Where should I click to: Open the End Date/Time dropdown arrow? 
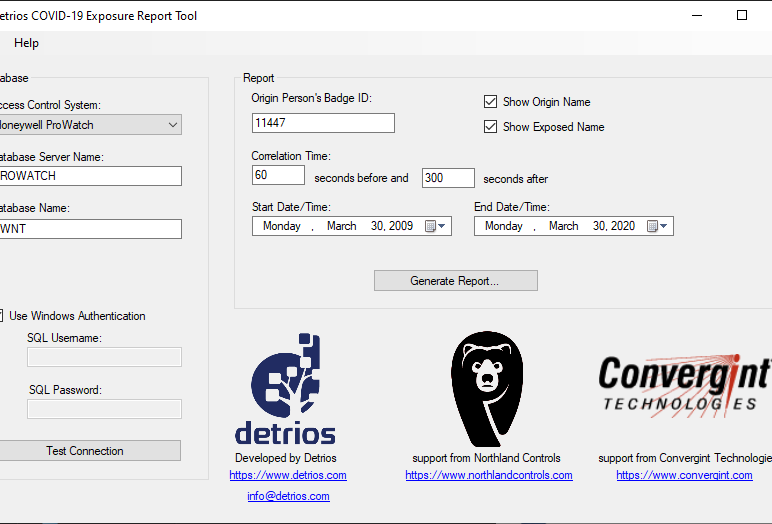pyautogui.click(x=665, y=226)
